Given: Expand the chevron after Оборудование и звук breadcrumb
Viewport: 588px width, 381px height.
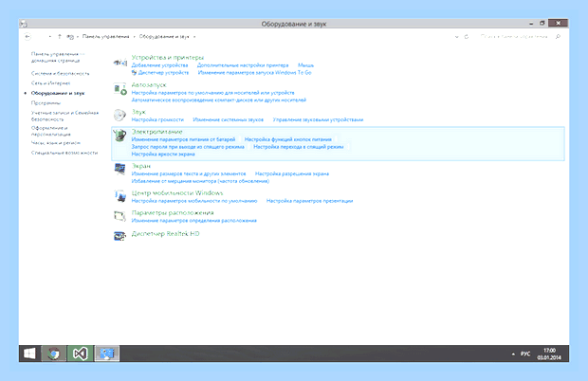Looking at the screenshot, I should 194,37.
